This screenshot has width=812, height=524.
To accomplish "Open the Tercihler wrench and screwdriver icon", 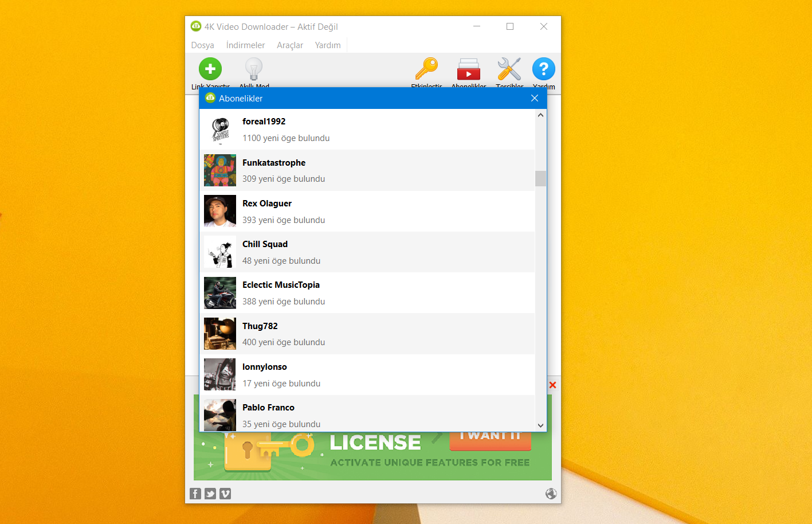I will pyautogui.click(x=509, y=69).
